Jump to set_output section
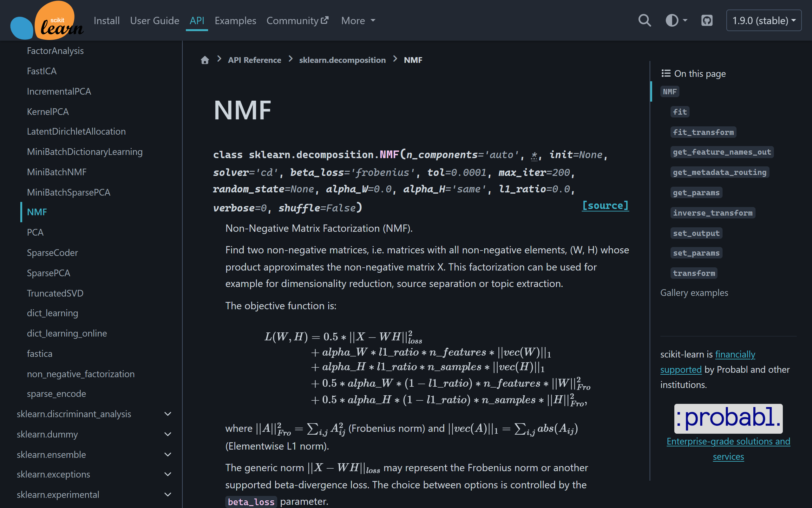 tap(696, 233)
